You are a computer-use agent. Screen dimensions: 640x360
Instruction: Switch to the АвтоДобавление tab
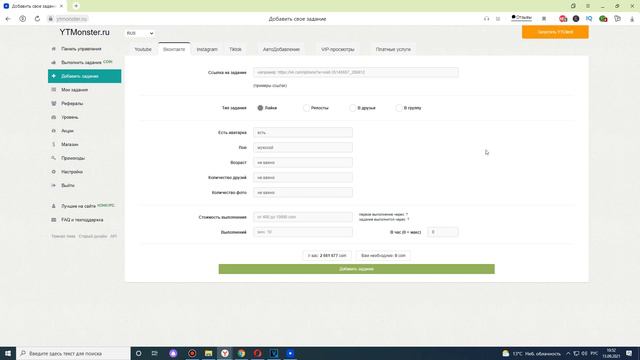[x=281, y=49]
